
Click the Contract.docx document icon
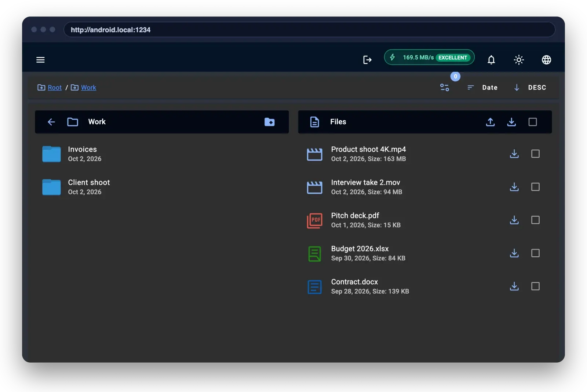pyautogui.click(x=314, y=287)
